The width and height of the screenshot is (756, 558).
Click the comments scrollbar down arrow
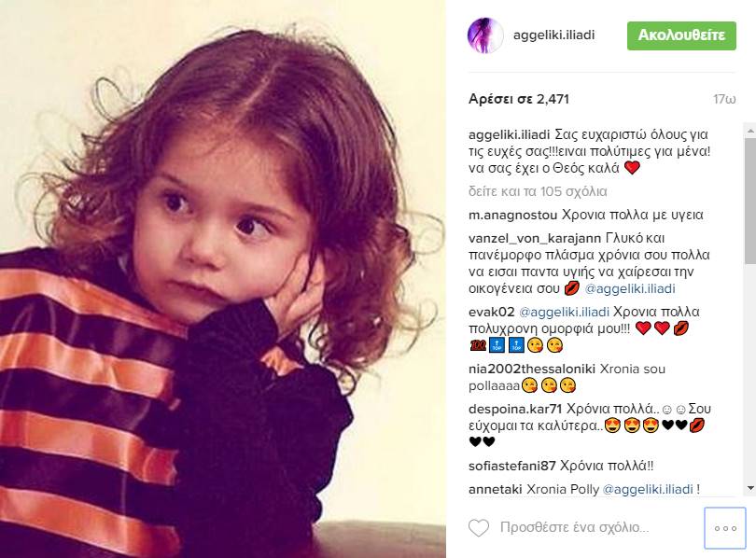750,488
